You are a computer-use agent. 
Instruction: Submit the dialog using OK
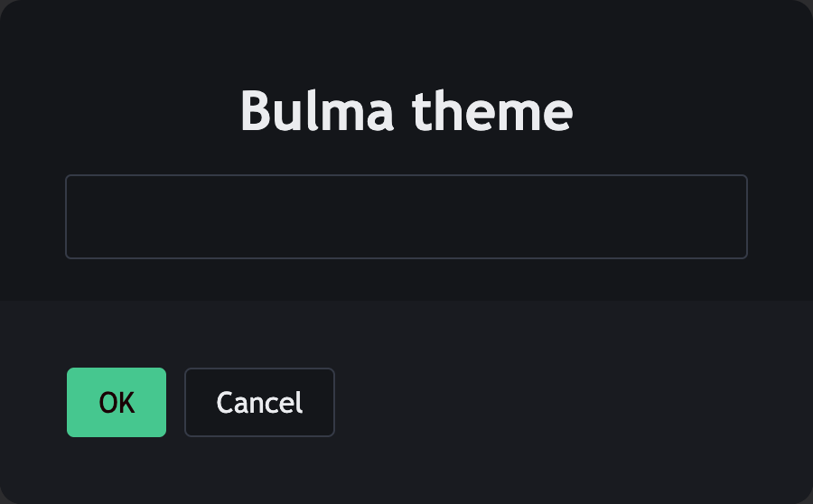tap(117, 402)
